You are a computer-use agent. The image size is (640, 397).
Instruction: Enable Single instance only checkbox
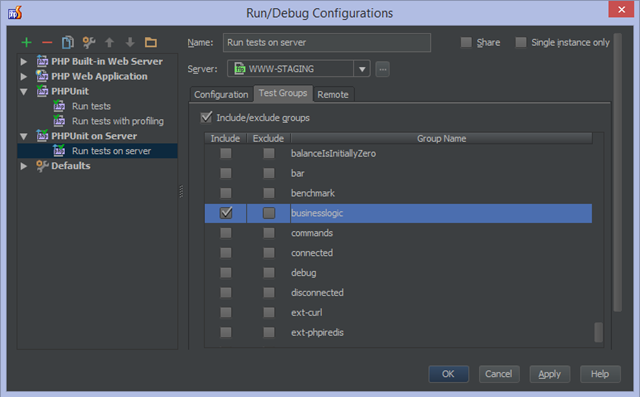coord(521,42)
